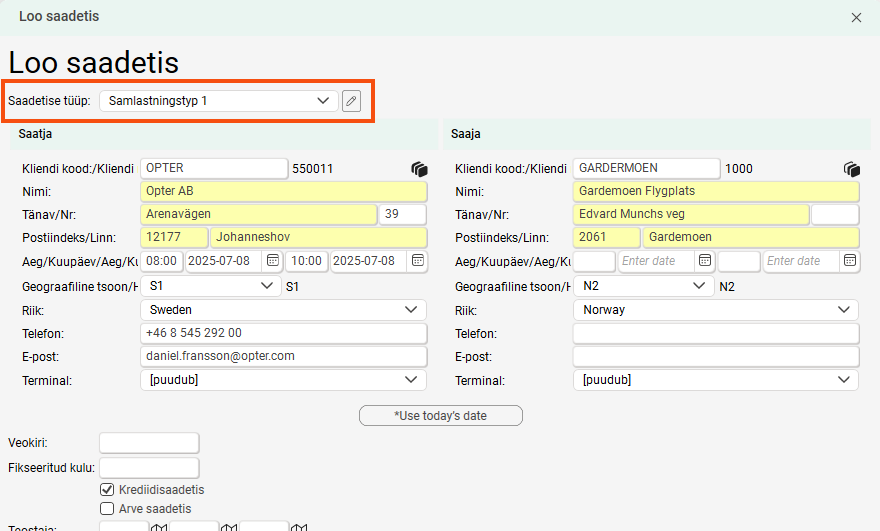Image resolution: width=880 pixels, height=531 pixels.
Task: Focus the receiver Telefon field
Action: (716, 334)
